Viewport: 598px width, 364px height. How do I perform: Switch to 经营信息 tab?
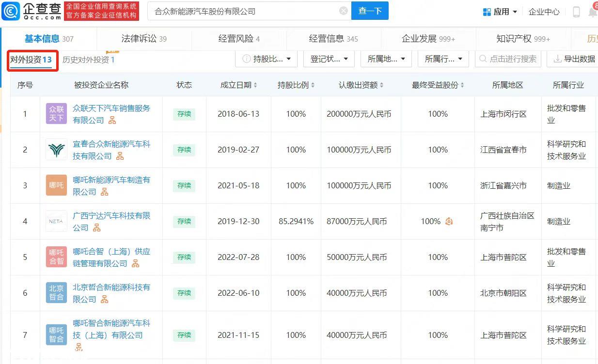333,39
